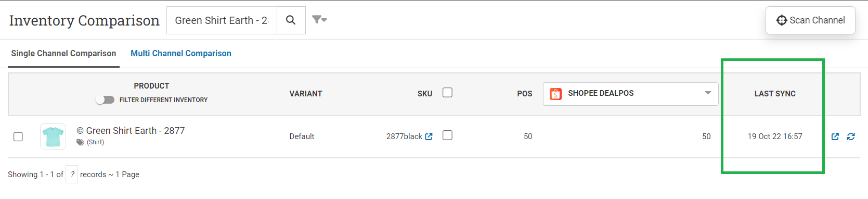Select the Single Channel Comparison tab
This screenshot has height=199, width=868.
63,53
